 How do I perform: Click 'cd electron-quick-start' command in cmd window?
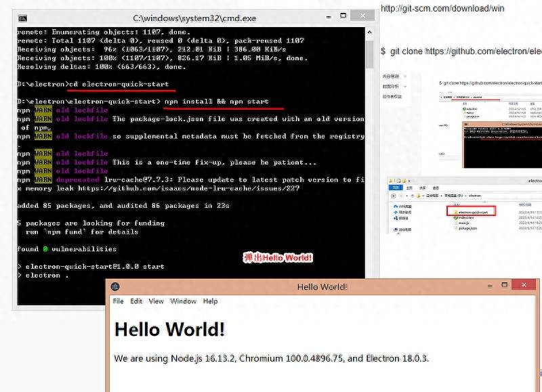[x=119, y=84]
